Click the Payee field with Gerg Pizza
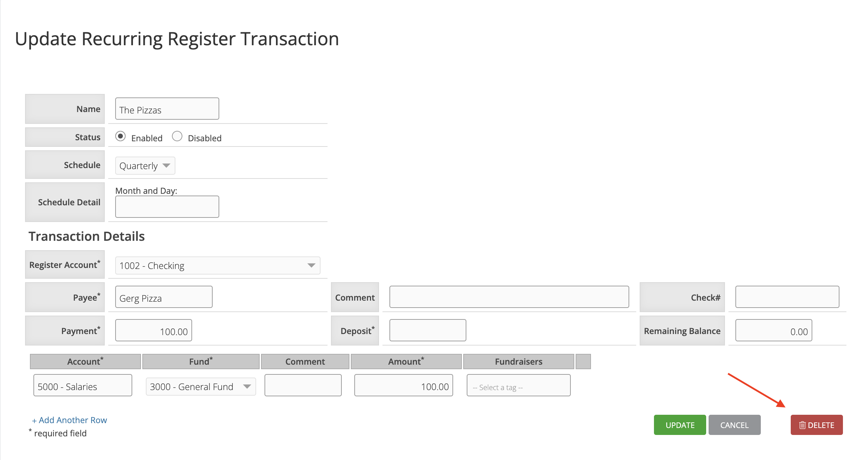 tap(164, 297)
